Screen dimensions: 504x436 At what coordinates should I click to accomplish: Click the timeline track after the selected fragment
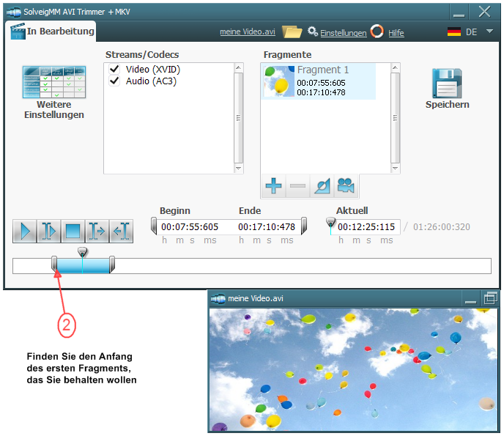coord(302,266)
